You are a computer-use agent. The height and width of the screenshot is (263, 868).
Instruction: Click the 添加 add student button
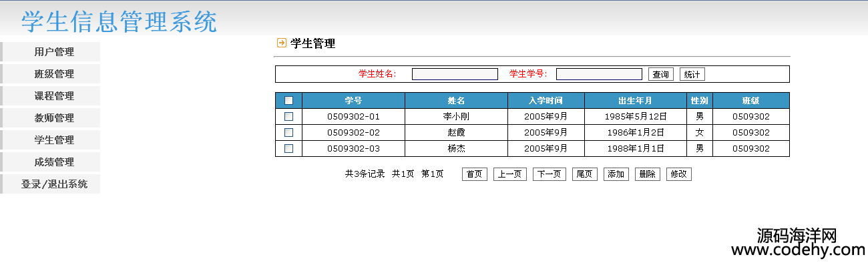tap(616, 174)
